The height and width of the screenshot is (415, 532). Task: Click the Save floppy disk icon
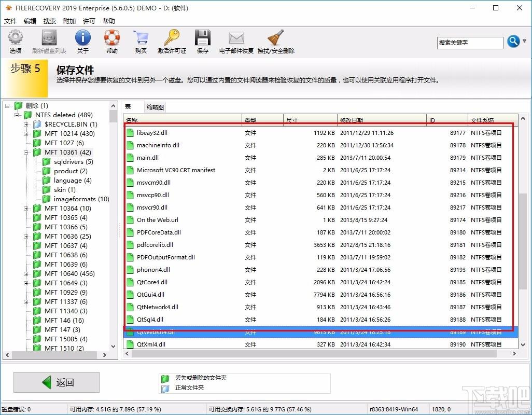[203, 41]
